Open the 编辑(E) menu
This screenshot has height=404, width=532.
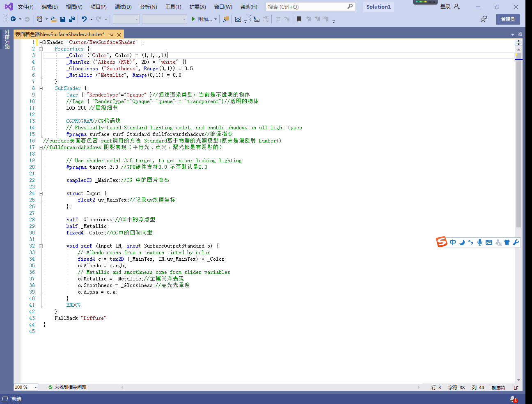point(50,7)
